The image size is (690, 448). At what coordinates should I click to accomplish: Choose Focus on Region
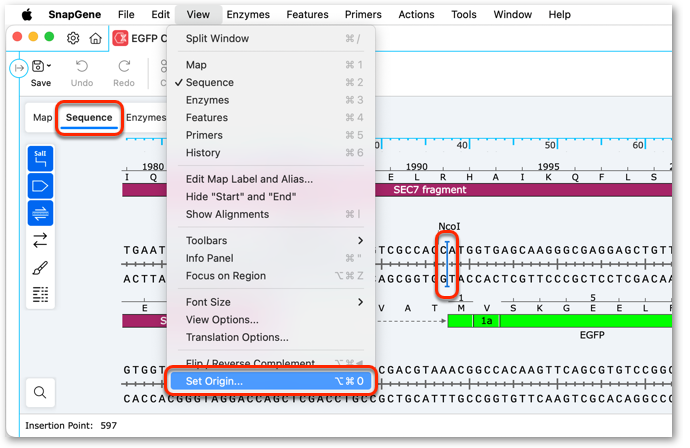(x=271, y=276)
